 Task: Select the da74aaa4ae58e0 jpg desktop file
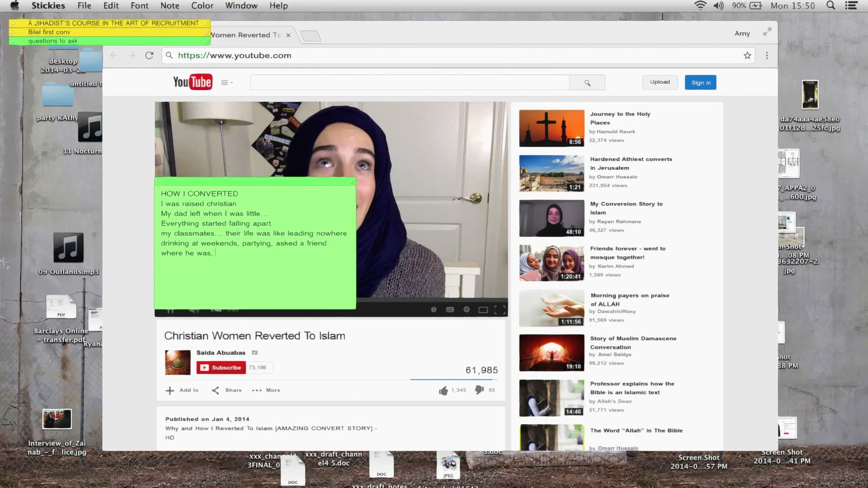810,106
